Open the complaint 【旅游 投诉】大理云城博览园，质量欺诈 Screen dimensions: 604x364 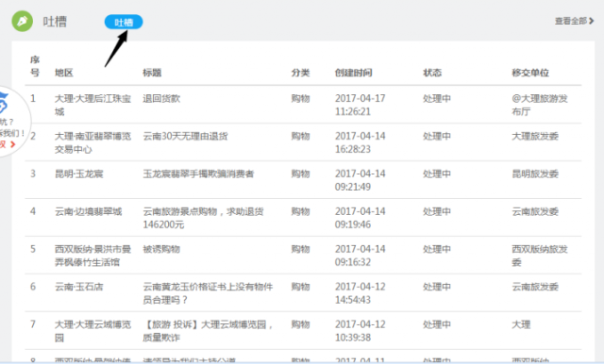(x=208, y=331)
